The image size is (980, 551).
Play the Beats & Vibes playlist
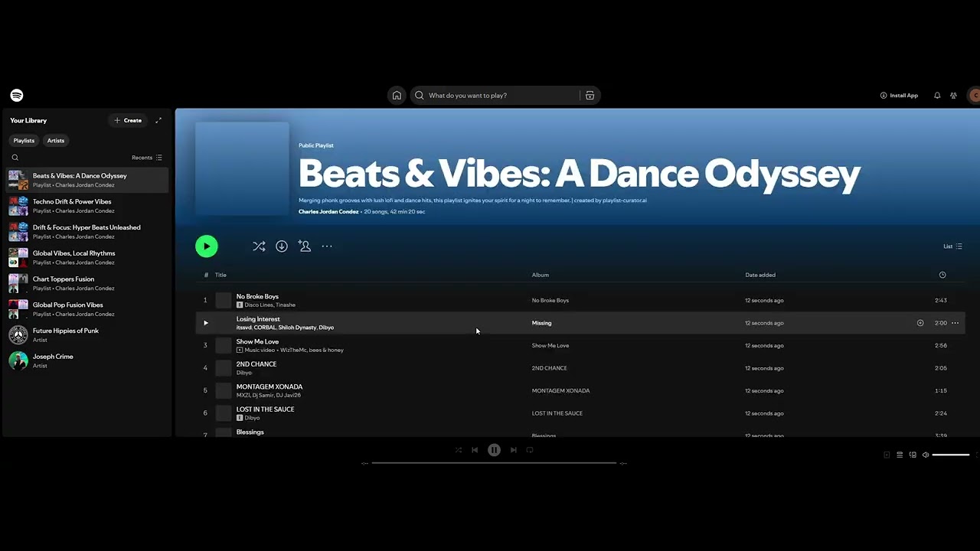207,246
